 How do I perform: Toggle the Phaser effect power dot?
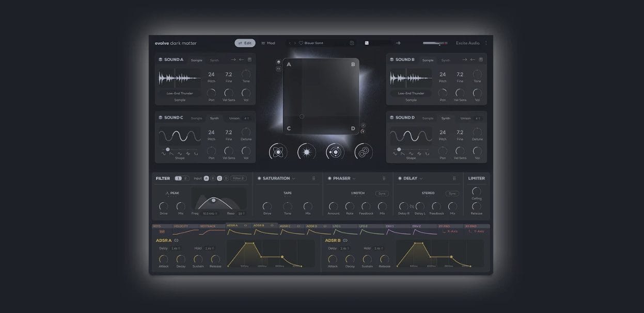tap(329, 178)
